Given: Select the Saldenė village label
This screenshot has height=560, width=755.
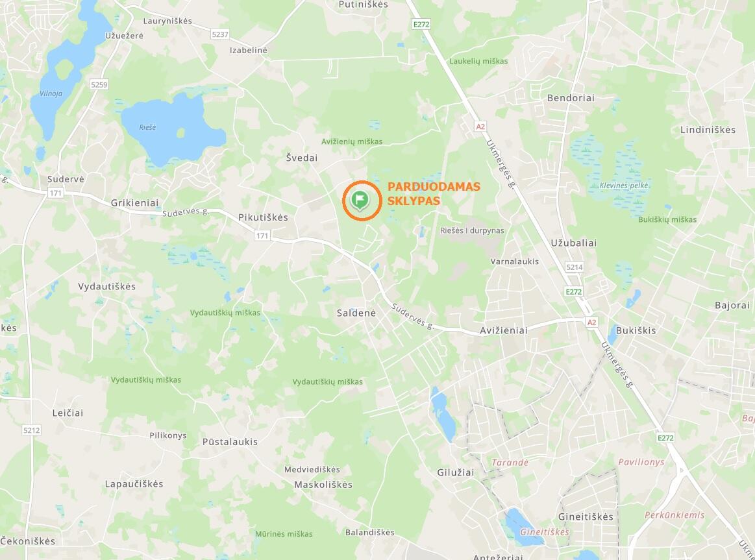Looking at the screenshot, I should (x=356, y=313).
